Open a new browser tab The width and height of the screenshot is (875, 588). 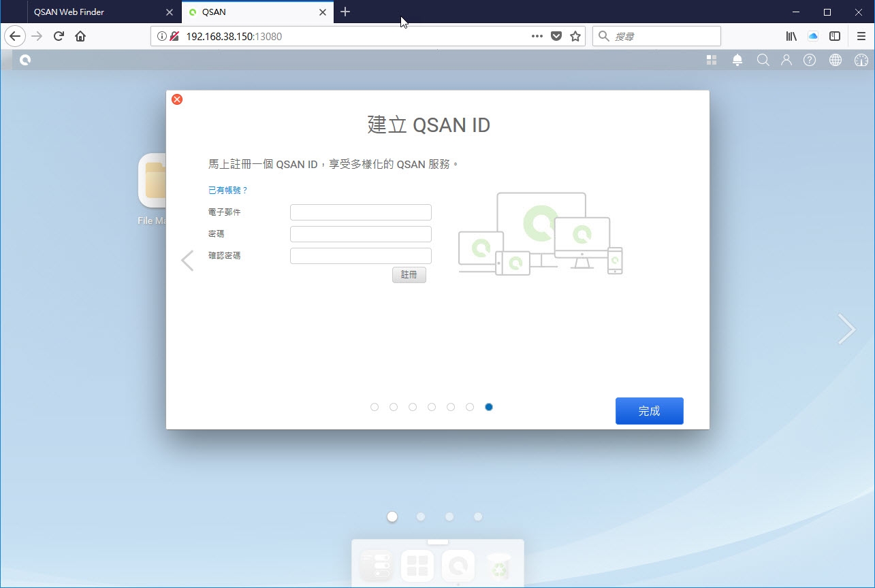tap(345, 12)
